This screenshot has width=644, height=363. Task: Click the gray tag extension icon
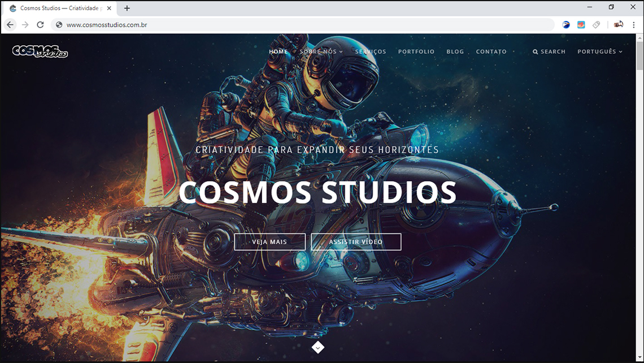coord(596,25)
